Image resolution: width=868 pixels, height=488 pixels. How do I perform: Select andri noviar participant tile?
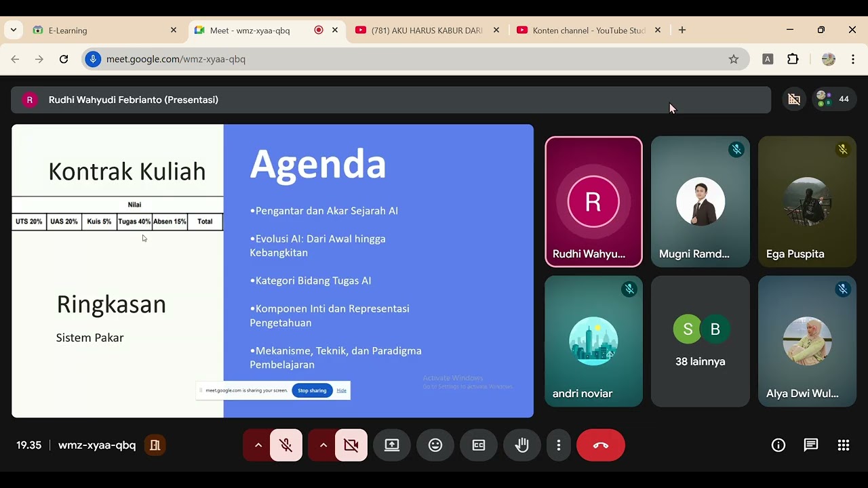[x=593, y=341]
